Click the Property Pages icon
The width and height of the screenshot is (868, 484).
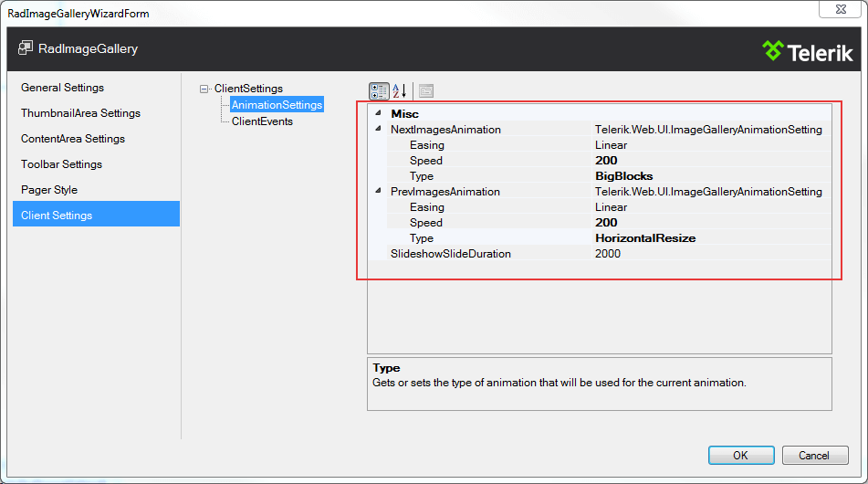point(426,90)
